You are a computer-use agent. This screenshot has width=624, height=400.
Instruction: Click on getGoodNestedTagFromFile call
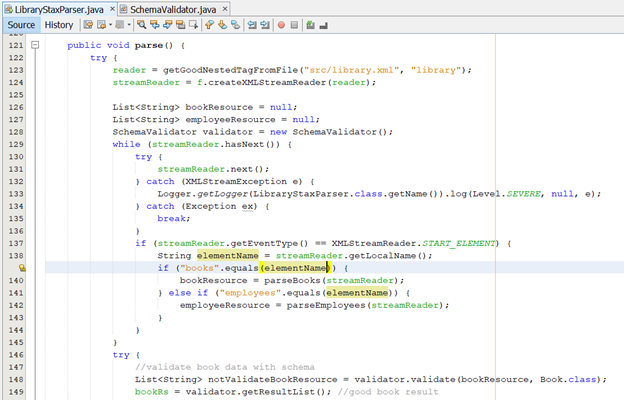coord(230,70)
